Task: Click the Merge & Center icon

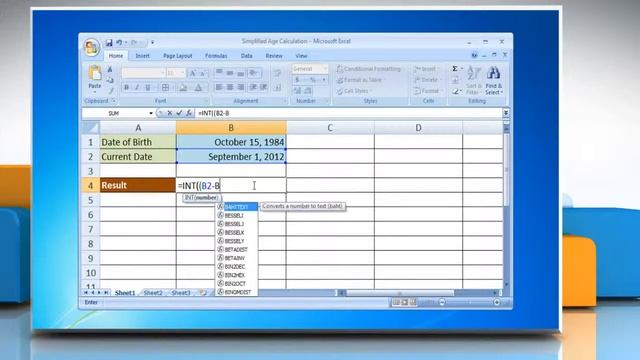Action: [x=278, y=87]
